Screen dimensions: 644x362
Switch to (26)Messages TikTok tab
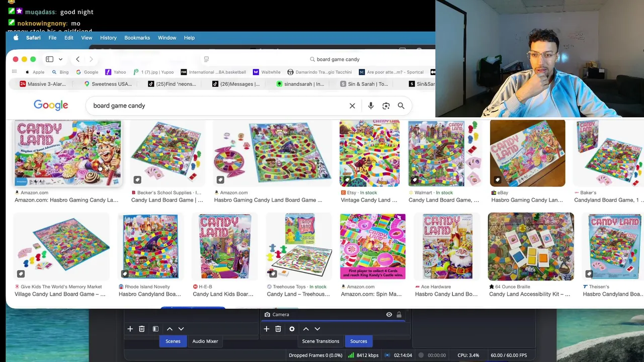(236, 84)
